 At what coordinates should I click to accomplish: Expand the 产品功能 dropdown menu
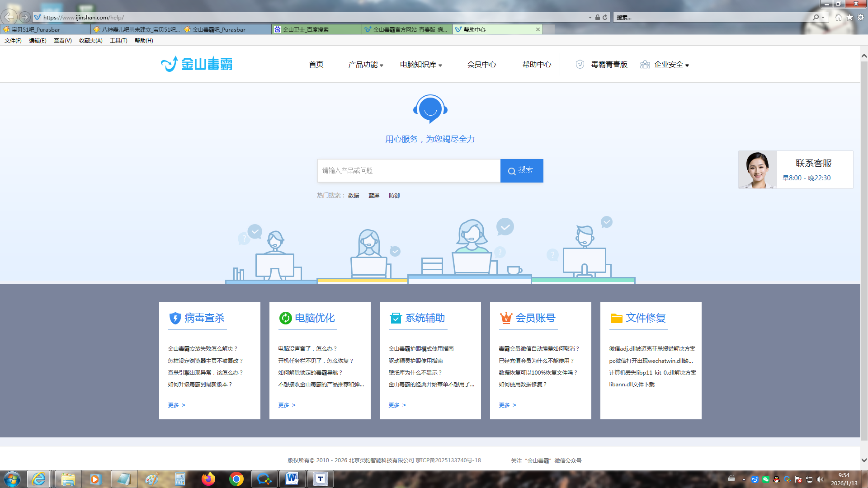(365, 65)
